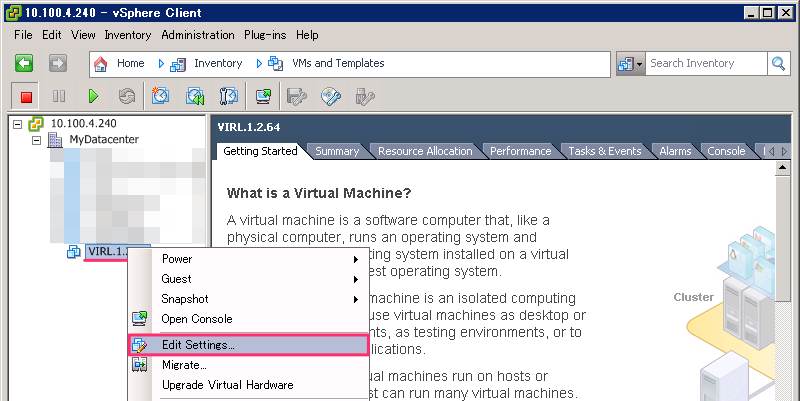800x401 pixels.
Task: Click the Connect USB device icon
Action: coord(365,96)
